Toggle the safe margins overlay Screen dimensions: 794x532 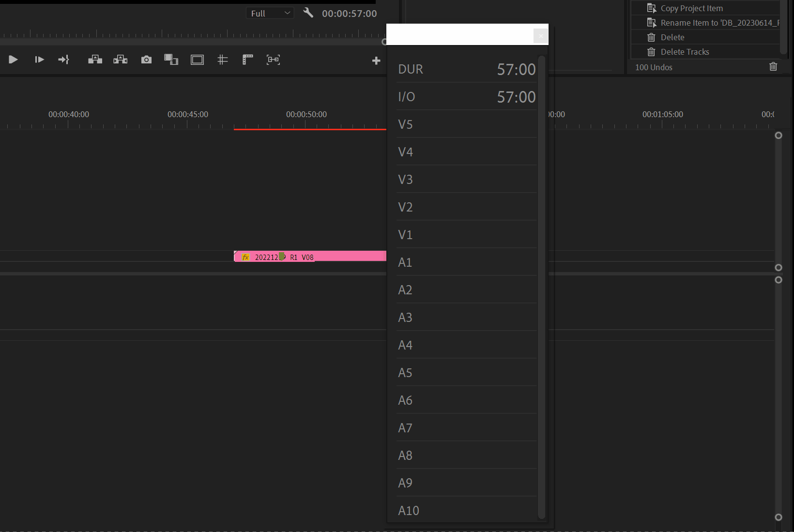click(x=197, y=60)
